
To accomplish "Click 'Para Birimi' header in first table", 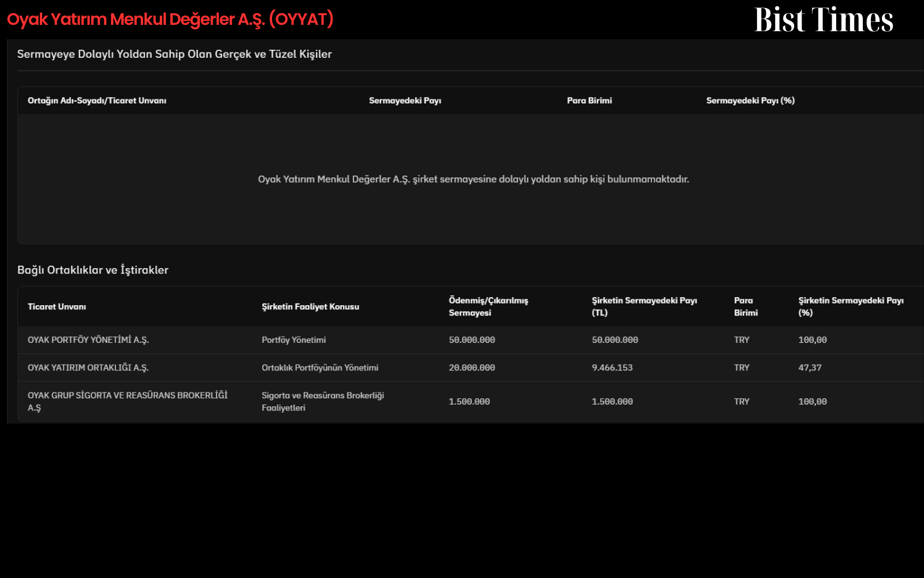I will click(589, 101).
